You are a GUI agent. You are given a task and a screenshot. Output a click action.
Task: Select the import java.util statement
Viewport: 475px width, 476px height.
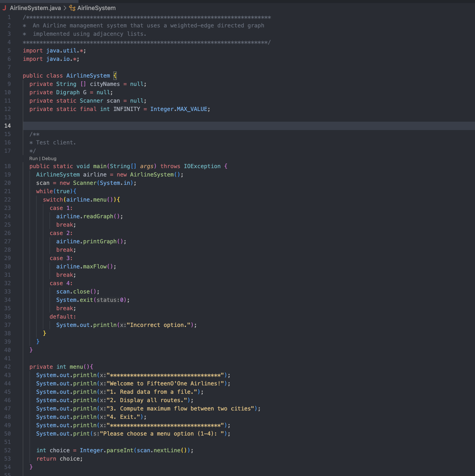click(54, 50)
